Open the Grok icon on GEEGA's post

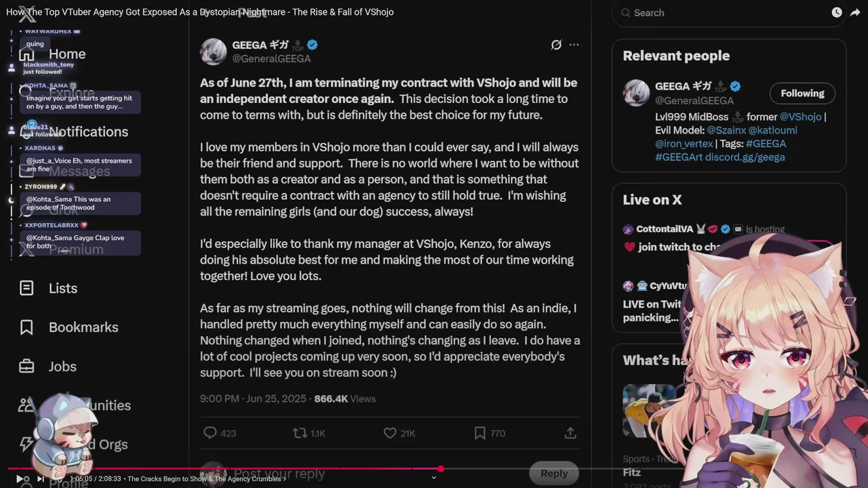click(x=556, y=45)
